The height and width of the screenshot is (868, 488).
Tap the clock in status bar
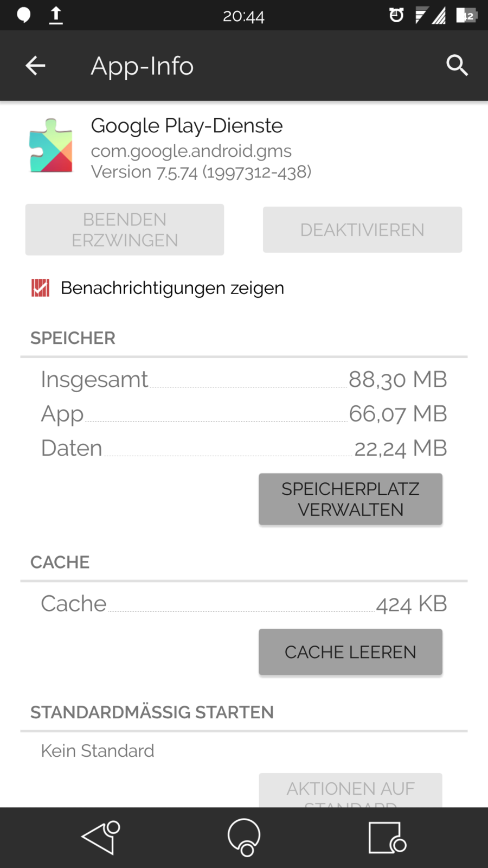243,16
